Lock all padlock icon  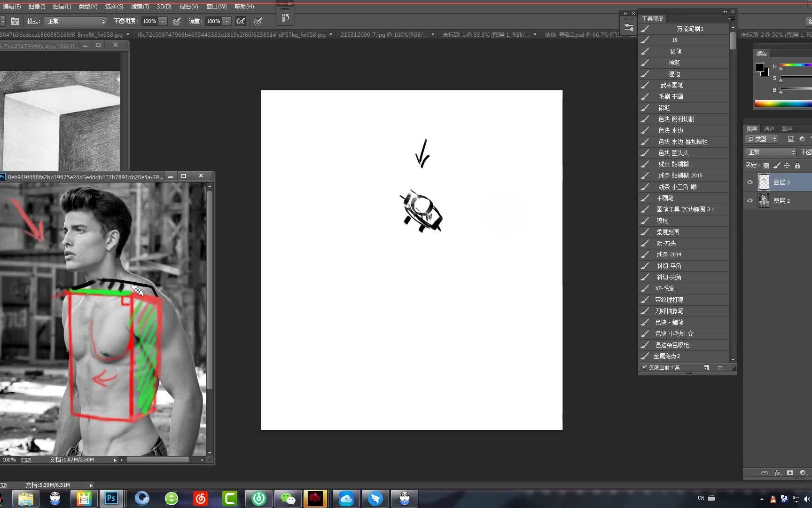click(797, 166)
